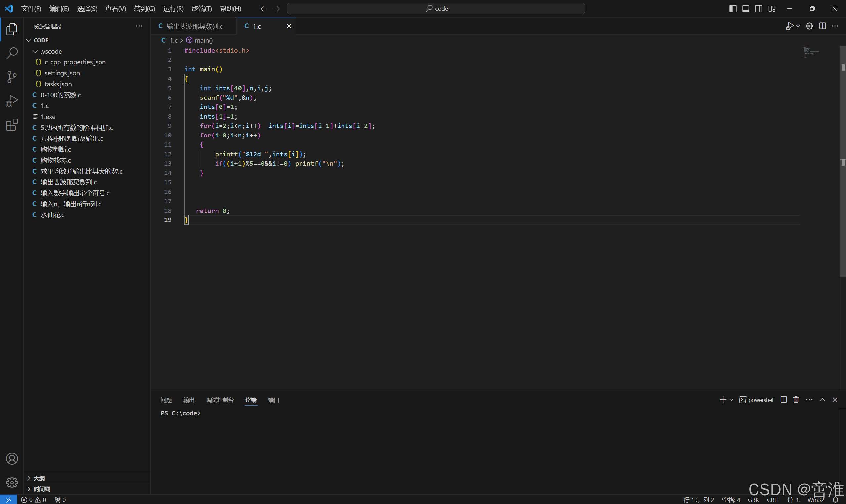Open the Source Control view
The height and width of the screenshot is (504, 846).
point(12,77)
